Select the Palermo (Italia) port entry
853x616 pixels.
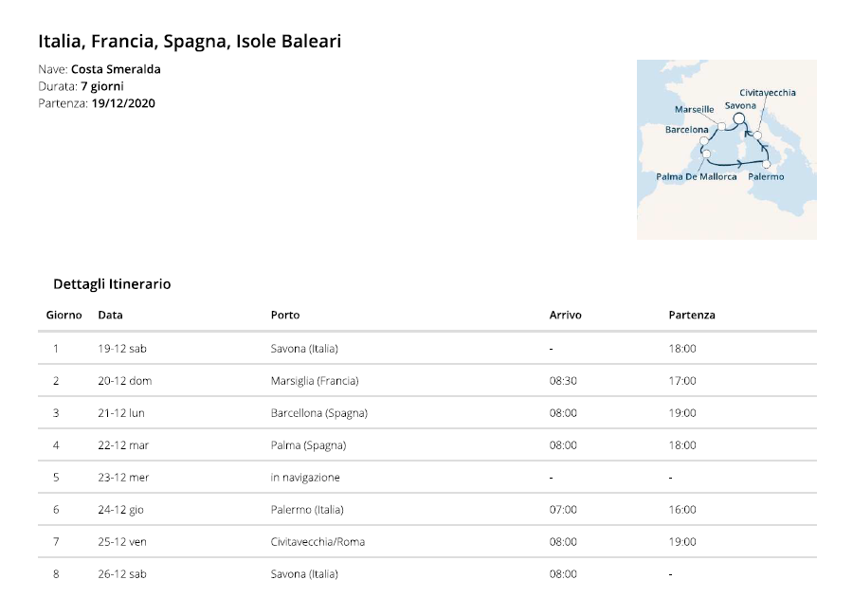pyautogui.click(x=307, y=510)
